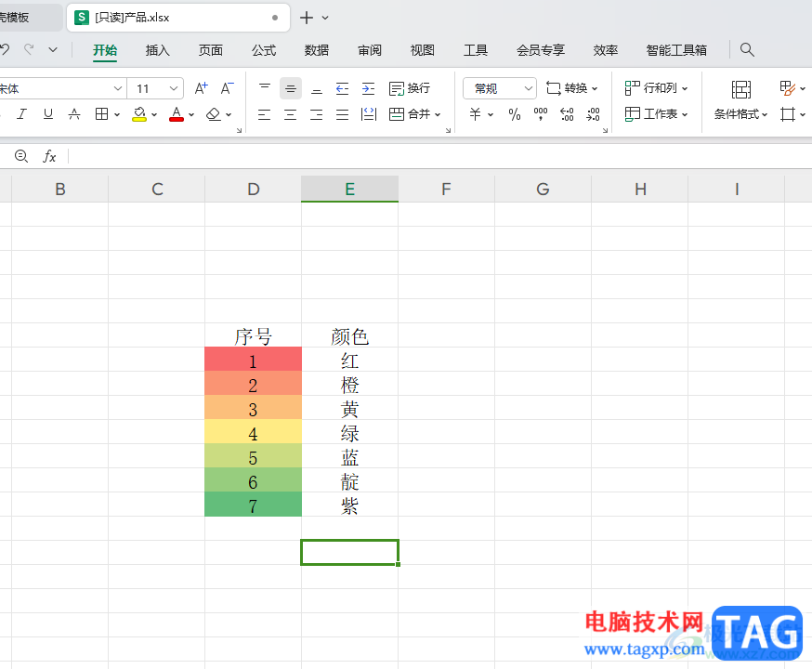
Task: Click the zoom magnifier beside formula bar
Action: (21, 156)
